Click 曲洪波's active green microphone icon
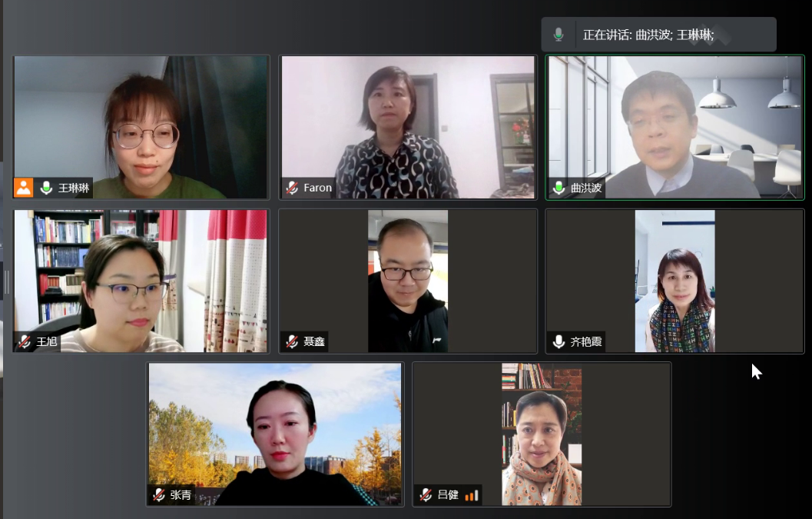The image size is (812, 519). (x=558, y=188)
